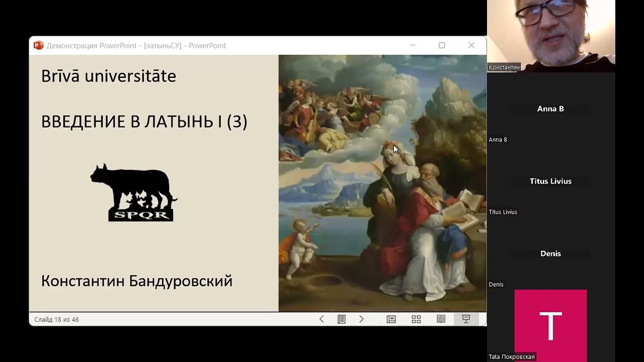Image resolution: width=644 pixels, height=362 pixels.
Task: Click the window title 'Демонстрация PowerPoint'
Action: [x=136, y=45]
